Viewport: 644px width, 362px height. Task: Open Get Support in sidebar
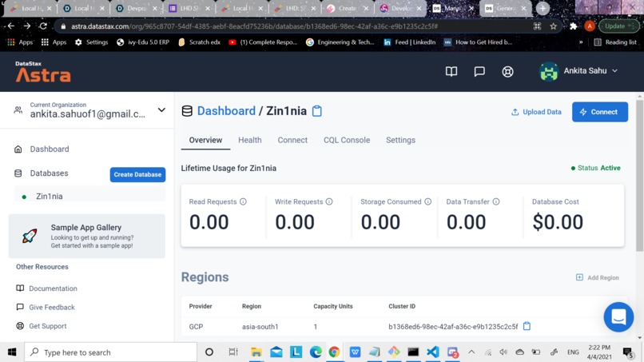tap(48, 326)
